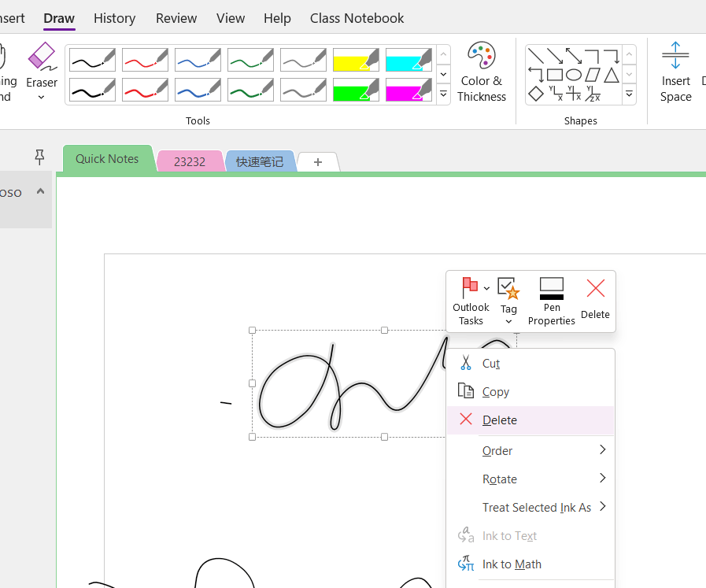Pick the thick blue pen
Viewport: 706px width, 588px height.
pyautogui.click(x=198, y=89)
